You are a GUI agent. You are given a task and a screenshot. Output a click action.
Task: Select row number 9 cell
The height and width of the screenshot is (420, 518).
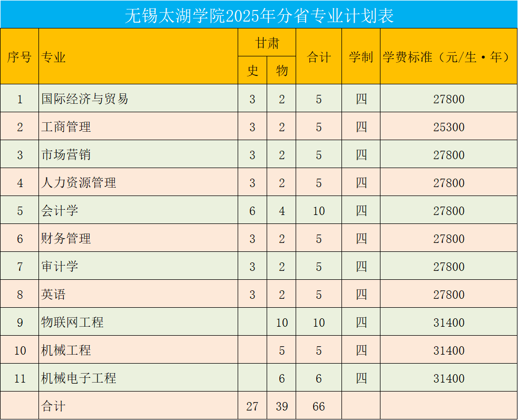[x=20, y=323]
